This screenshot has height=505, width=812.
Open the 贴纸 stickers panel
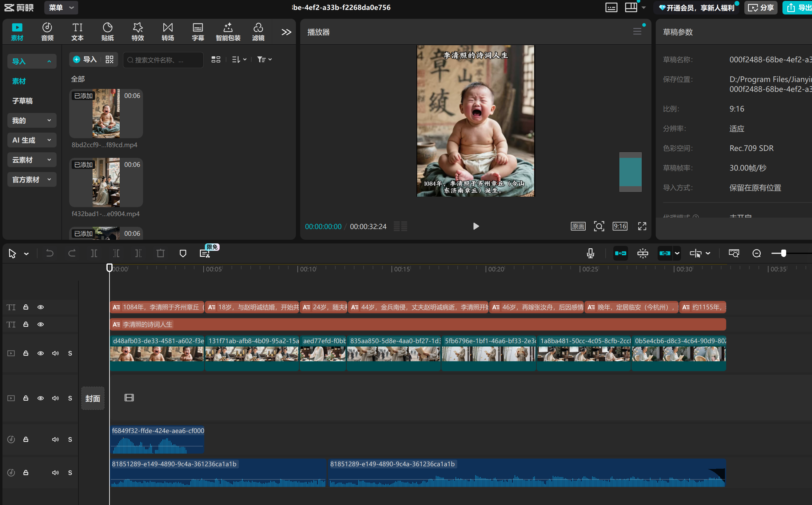pyautogui.click(x=107, y=32)
